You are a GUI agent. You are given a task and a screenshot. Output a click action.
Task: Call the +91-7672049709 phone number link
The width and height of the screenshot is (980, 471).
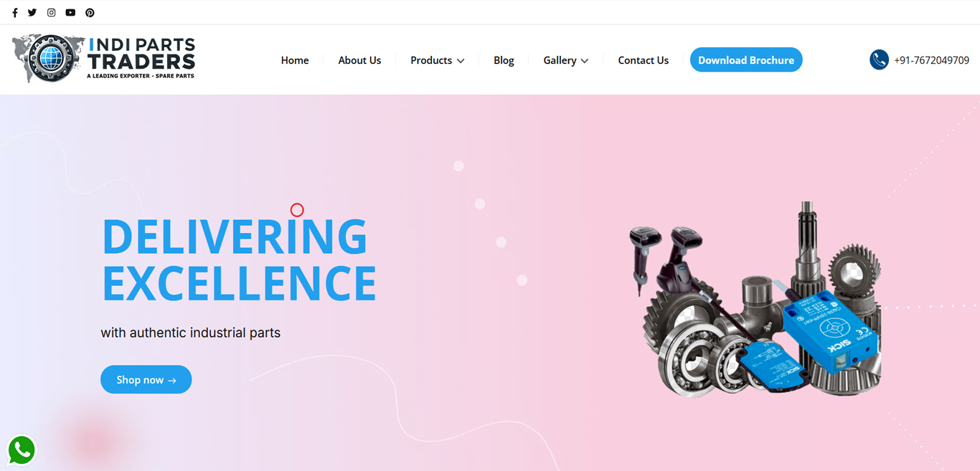[x=931, y=60]
